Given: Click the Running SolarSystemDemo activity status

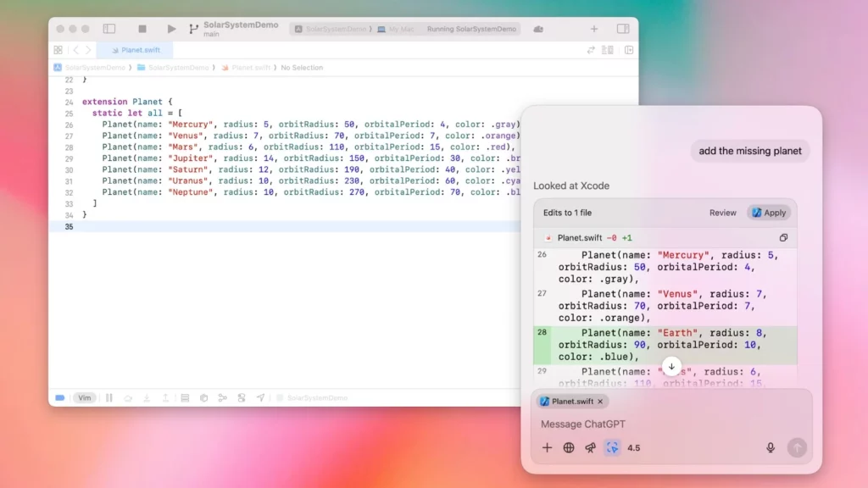Looking at the screenshot, I should tap(471, 29).
